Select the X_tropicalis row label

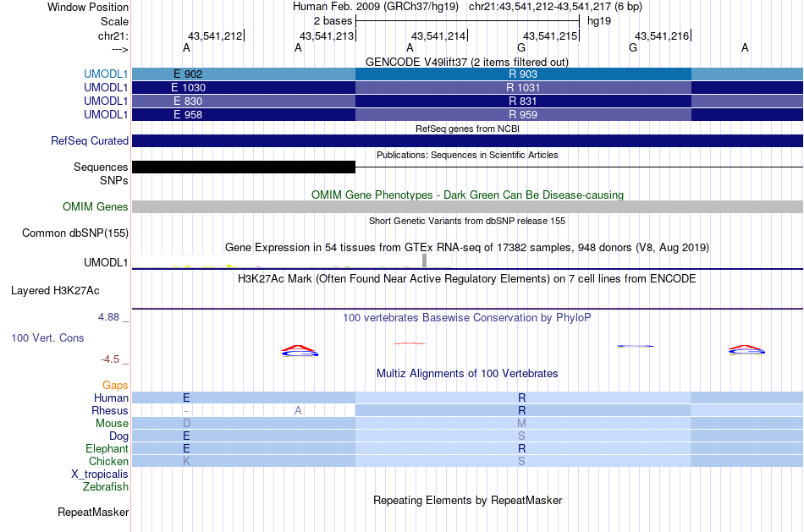coord(100,474)
